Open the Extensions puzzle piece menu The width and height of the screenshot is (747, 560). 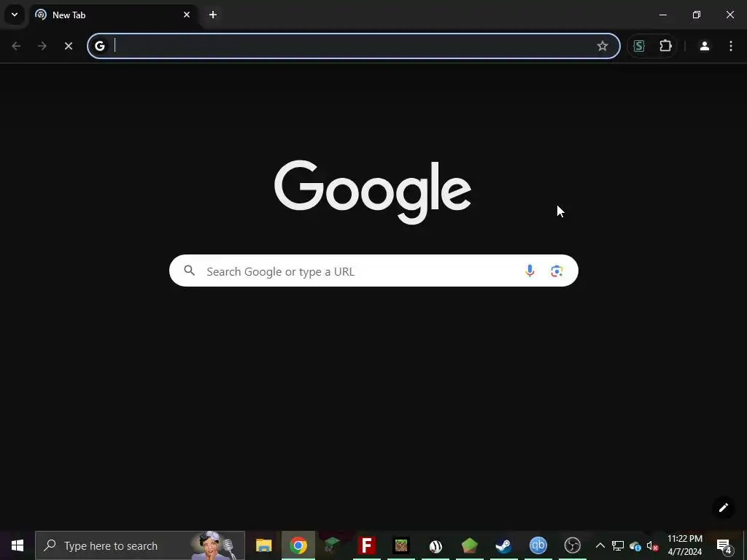pyautogui.click(x=665, y=46)
